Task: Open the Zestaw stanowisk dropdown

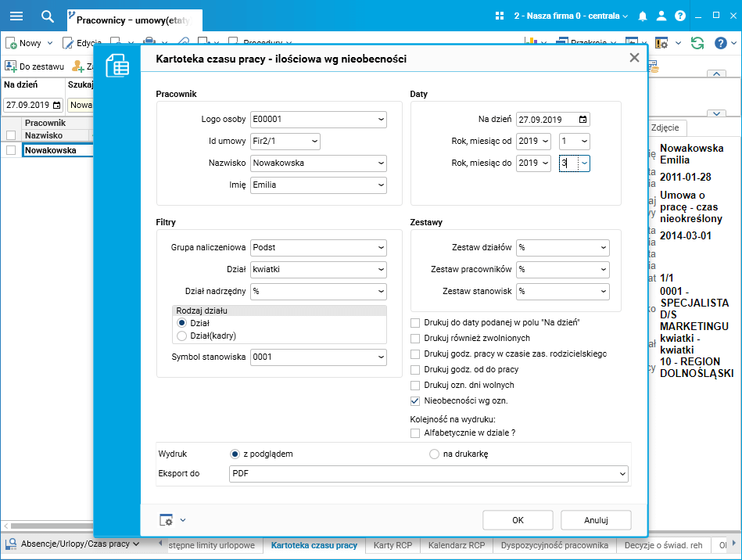Action: pyautogui.click(x=604, y=292)
